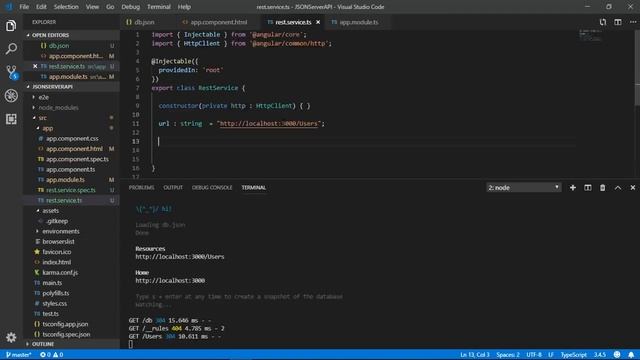Screen dimensions: 640x360
Task: Select terminal dropdown showing 2: node
Action: (524, 187)
